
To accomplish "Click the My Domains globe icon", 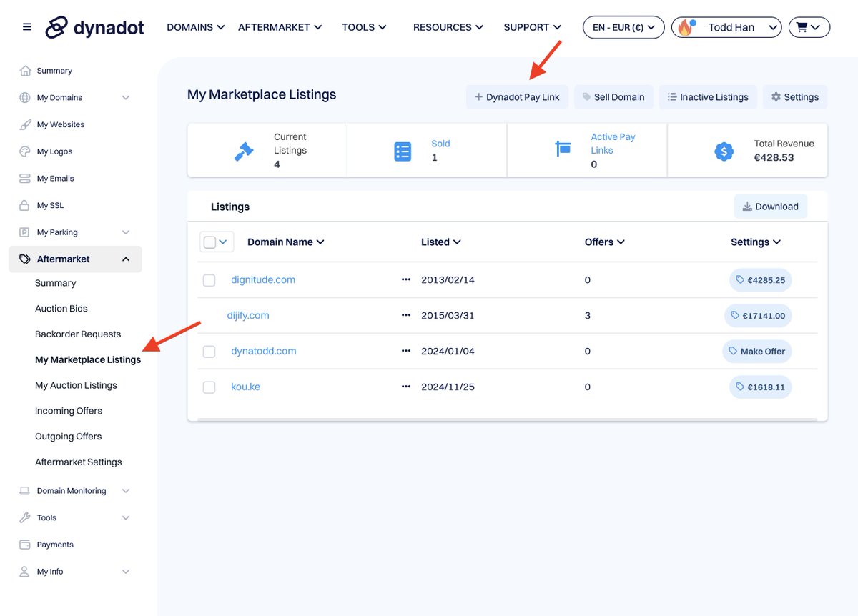I will [25, 98].
